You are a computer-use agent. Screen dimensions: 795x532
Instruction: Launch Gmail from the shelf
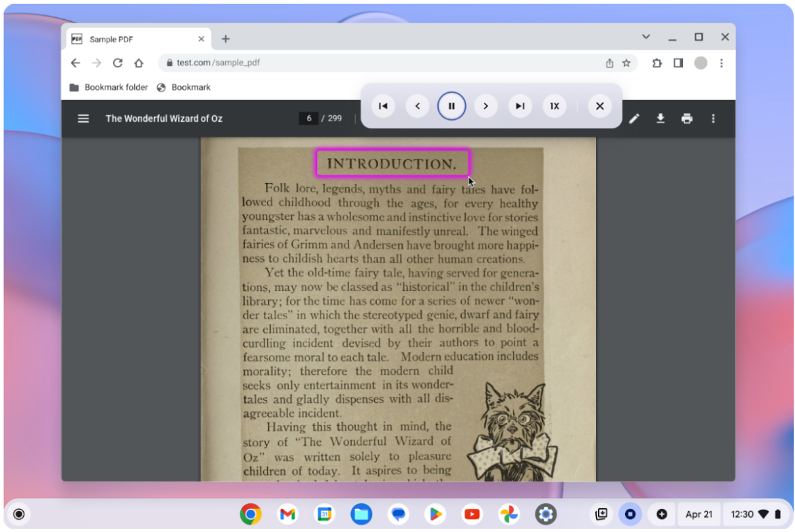(287, 514)
